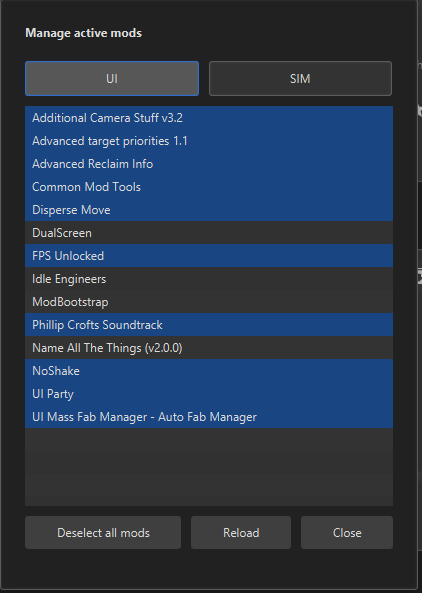
Task: Deselect Additional Camera Stuff v3.2 mod
Action: pyautogui.click(x=209, y=118)
